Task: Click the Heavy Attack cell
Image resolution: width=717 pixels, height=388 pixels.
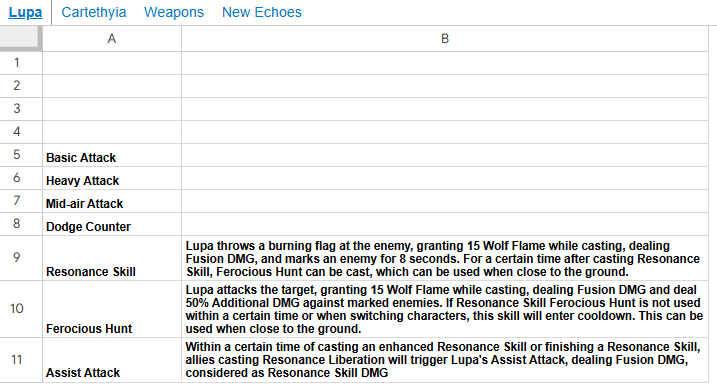Action: (x=112, y=178)
